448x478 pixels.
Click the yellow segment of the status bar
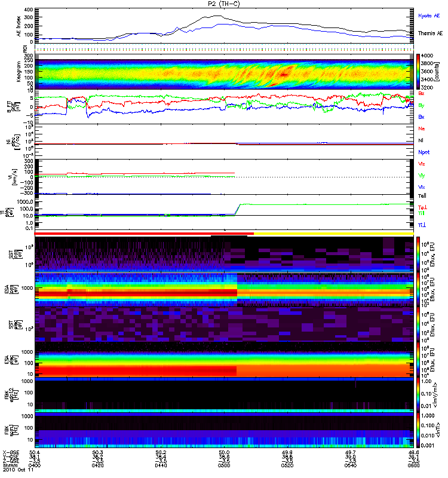[x=334, y=234]
